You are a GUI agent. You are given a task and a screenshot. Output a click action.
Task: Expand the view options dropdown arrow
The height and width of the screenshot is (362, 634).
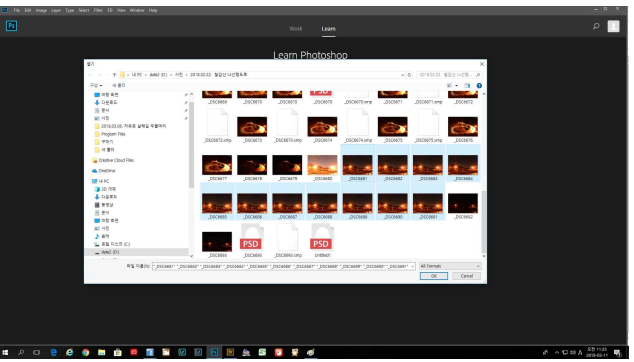coord(456,86)
